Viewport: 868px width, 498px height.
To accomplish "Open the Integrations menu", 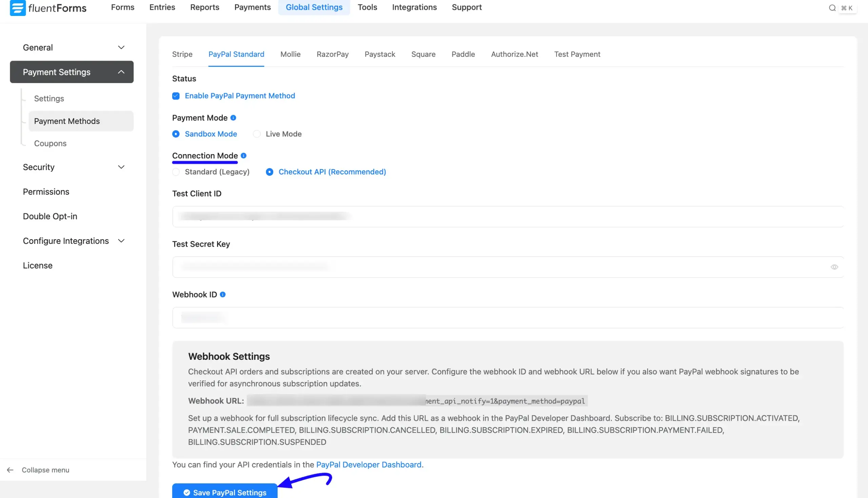I will 414,7.
